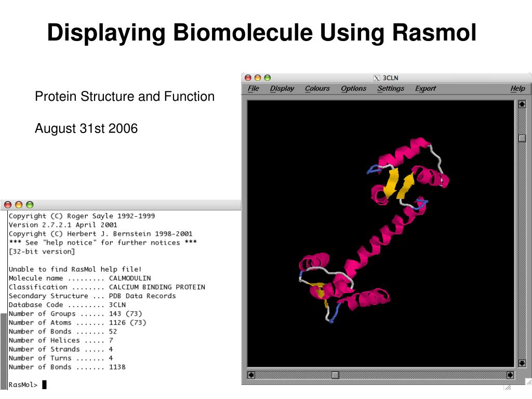Click the horizontal scrollbar right arrow
Screen dimensions: 532x399
pyautogui.click(x=510, y=375)
